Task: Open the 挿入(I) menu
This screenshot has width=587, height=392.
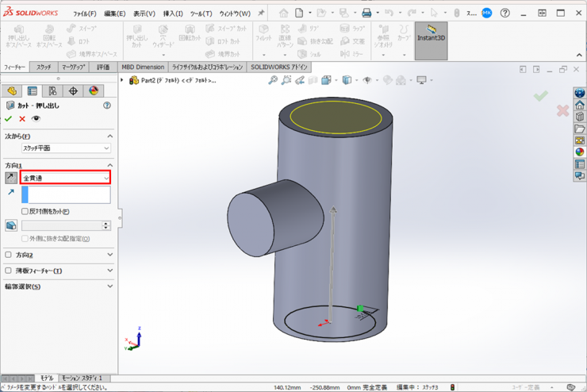Action: pos(172,13)
